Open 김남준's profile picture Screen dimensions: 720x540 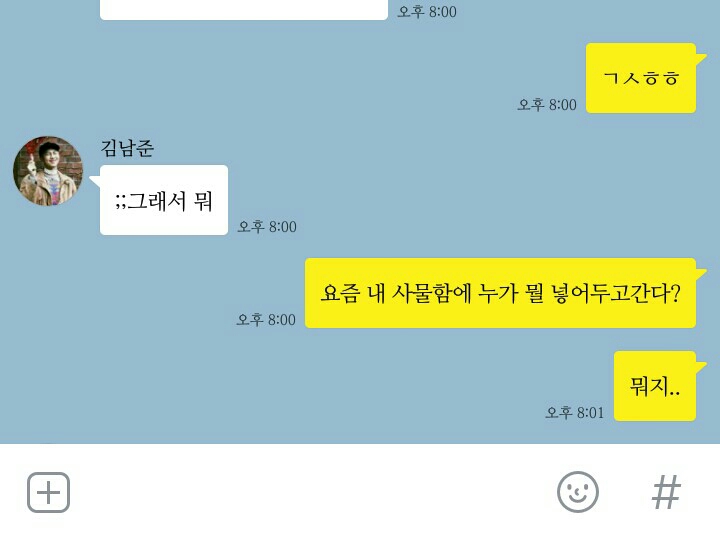point(48,170)
